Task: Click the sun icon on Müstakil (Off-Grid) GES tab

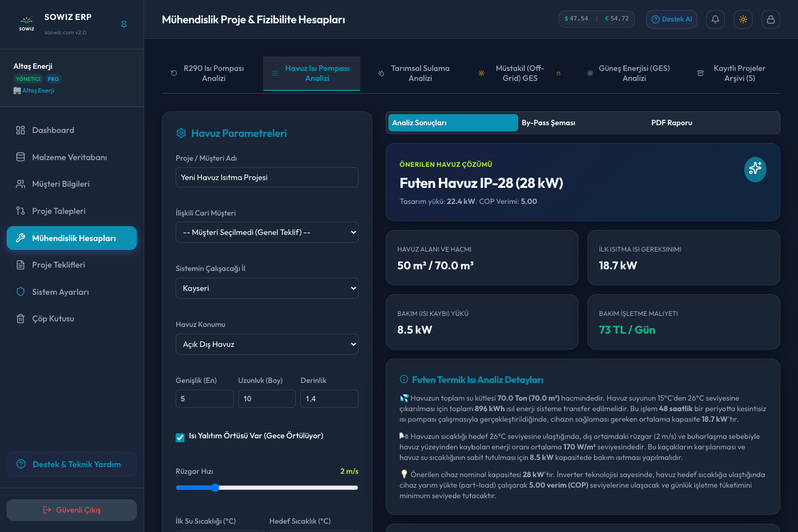Action: tap(482, 73)
